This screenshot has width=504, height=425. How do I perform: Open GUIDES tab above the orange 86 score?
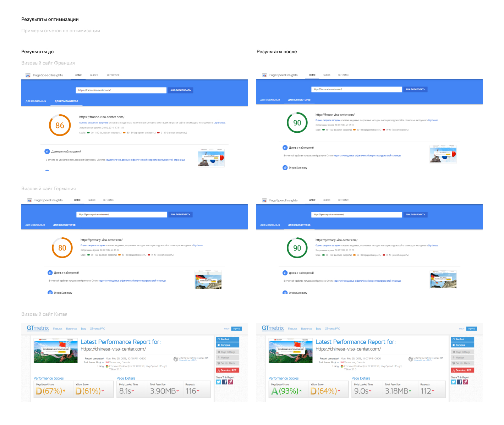point(94,75)
